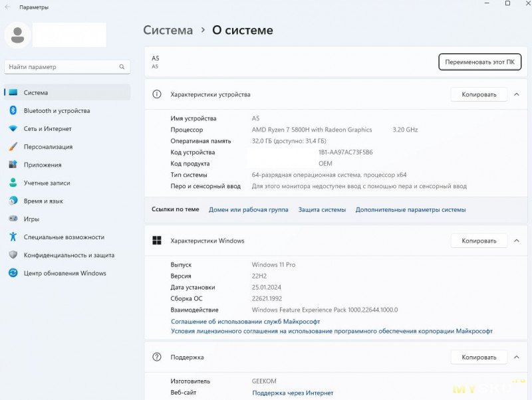Open Центр обновления Windows
Viewport: 532px width, 400px height.
(x=67, y=273)
